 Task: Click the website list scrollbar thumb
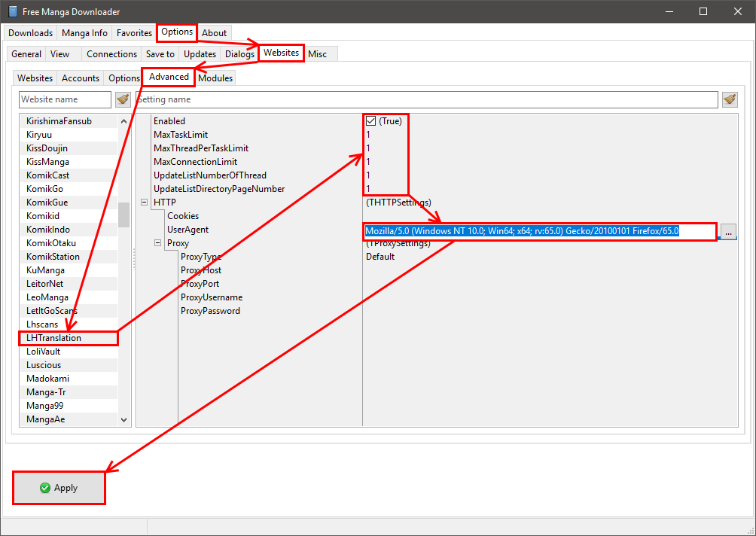124,215
